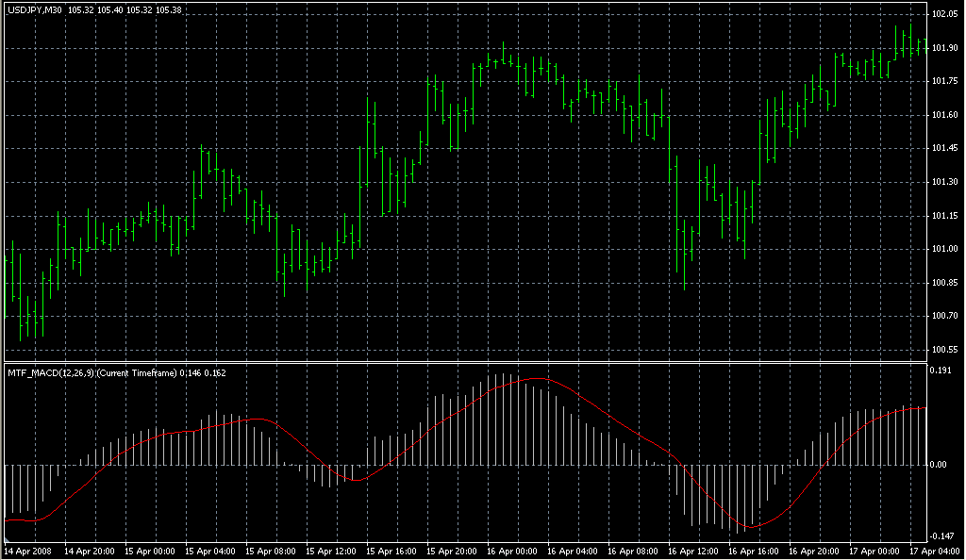
Task: Click the 16 Apr 00:00 time marker
Action: coord(511,550)
